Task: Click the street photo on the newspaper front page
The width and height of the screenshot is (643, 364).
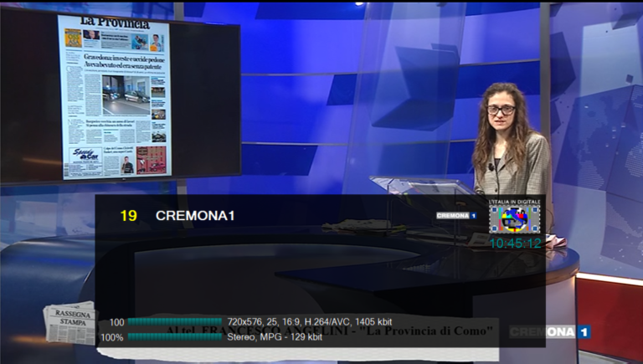Action: coord(126,95)
